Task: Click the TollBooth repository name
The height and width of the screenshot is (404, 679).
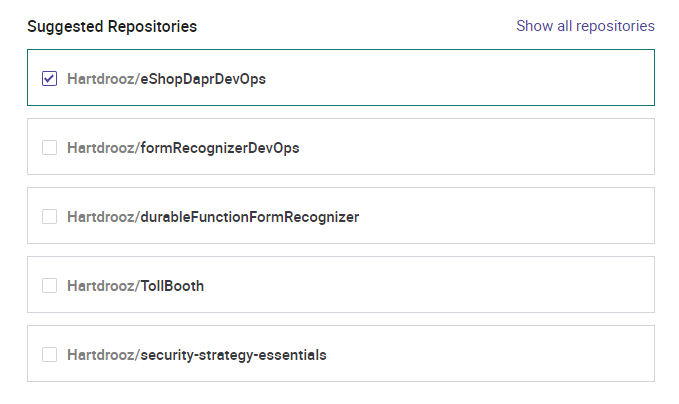Action: click(x=170, y=286)
